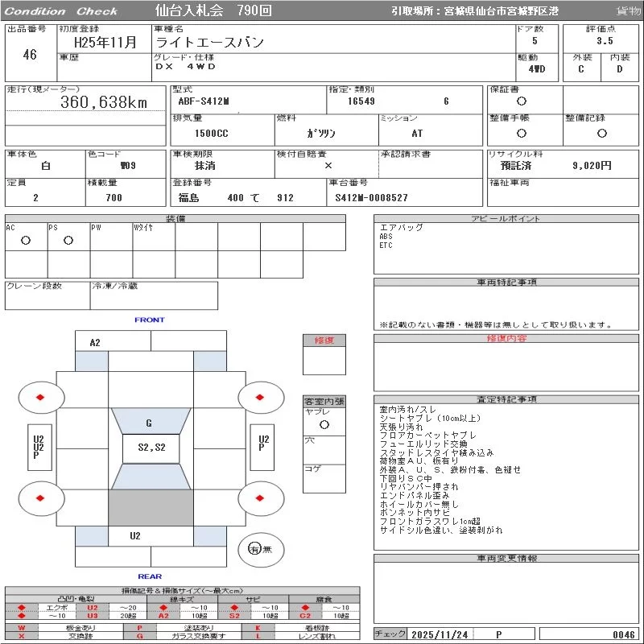Open the 修復 repair history box

pyautogui.click(x=324, y=341)
